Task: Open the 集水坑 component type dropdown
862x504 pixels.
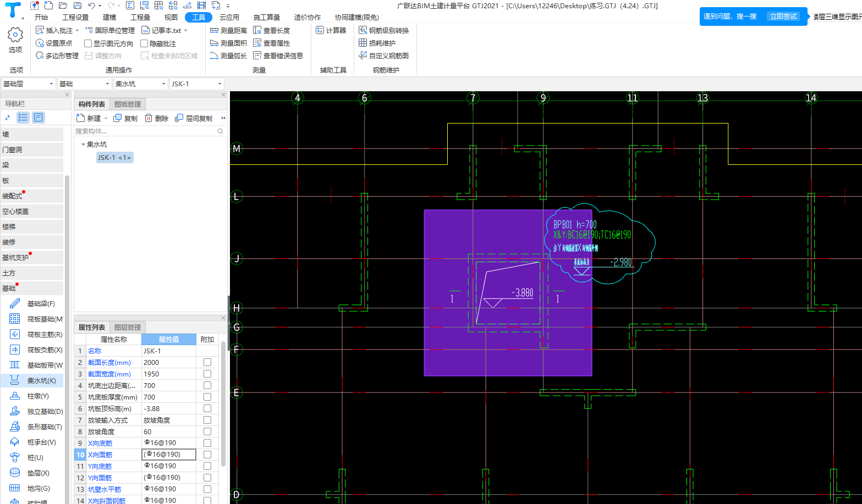Action: [140, 84]
